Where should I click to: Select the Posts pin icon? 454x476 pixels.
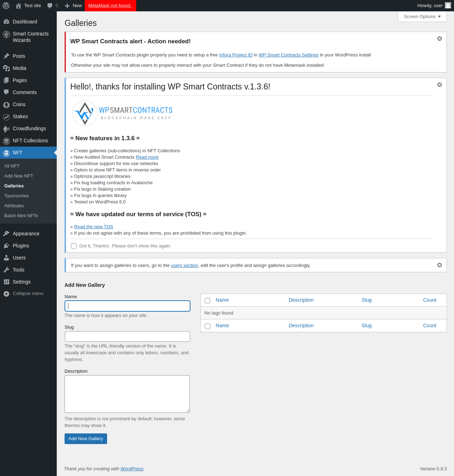[6, 56]
